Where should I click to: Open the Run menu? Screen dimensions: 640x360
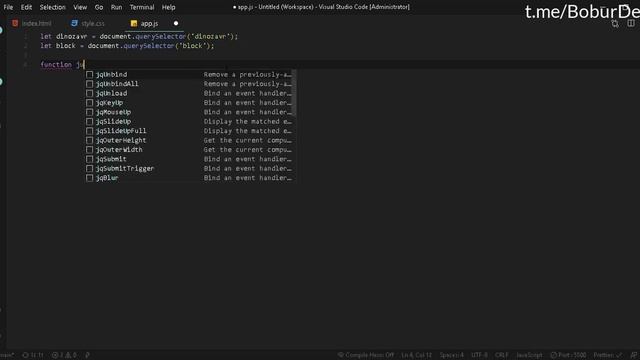pyautogui.click(x=116, y=7)
